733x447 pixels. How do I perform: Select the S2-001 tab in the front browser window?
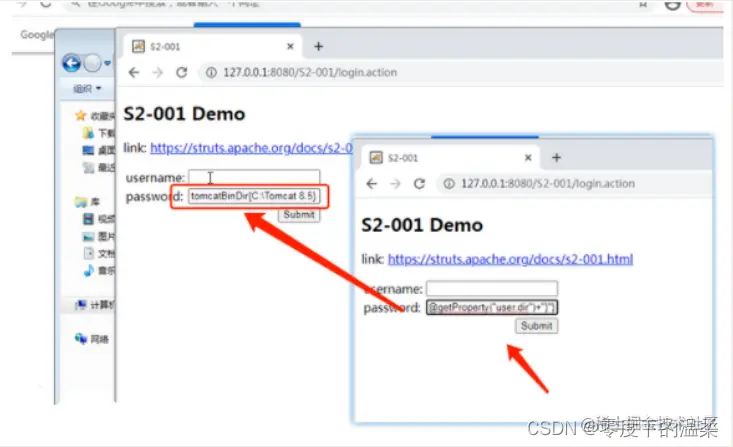click(x=451, y=158)
